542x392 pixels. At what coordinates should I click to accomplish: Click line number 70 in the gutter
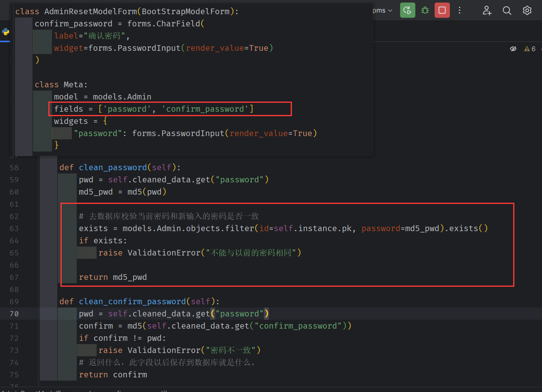pos(14,314)
